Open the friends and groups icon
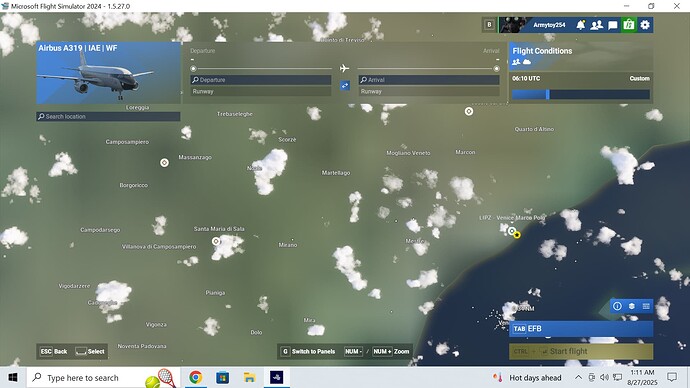Viewport: 690px width, 388px height. point(597,25)
